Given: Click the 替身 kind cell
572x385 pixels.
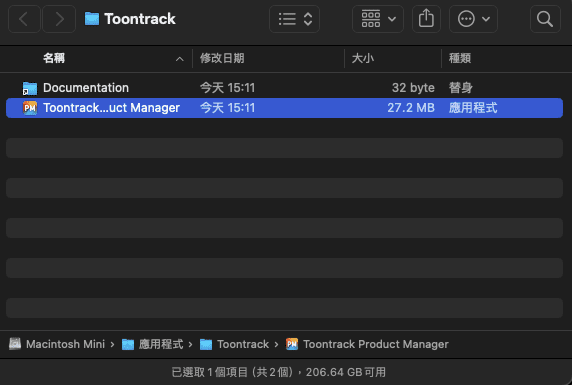Looking at the screenshot, I should click(460, 88).
